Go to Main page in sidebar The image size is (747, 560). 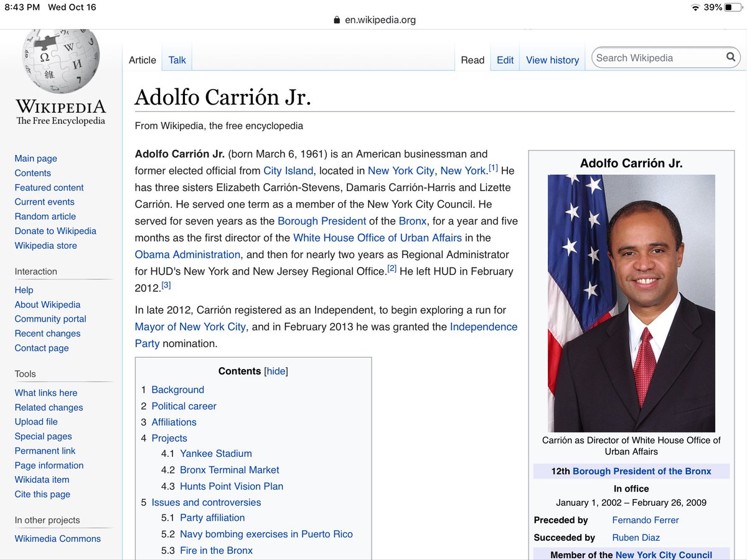(36, 159)
